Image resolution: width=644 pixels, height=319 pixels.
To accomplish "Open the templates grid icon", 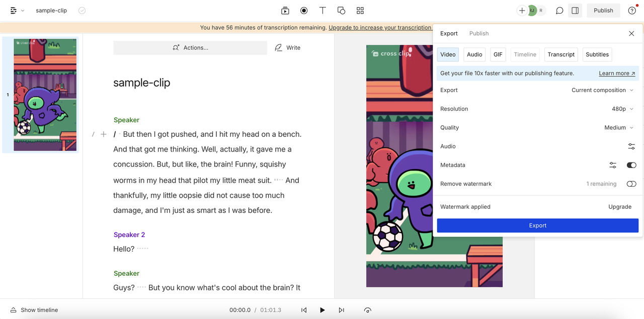I will (x=360, y=11).
